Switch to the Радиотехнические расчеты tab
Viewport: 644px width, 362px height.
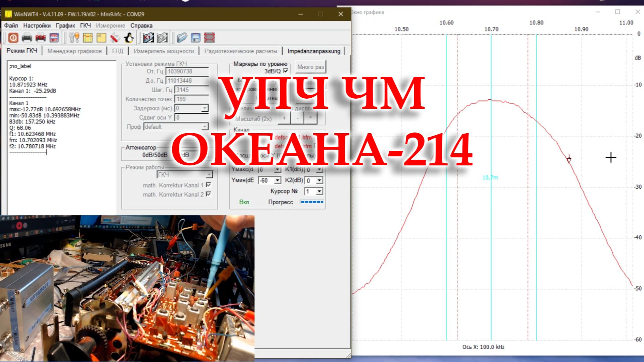(x=241, y=51)
